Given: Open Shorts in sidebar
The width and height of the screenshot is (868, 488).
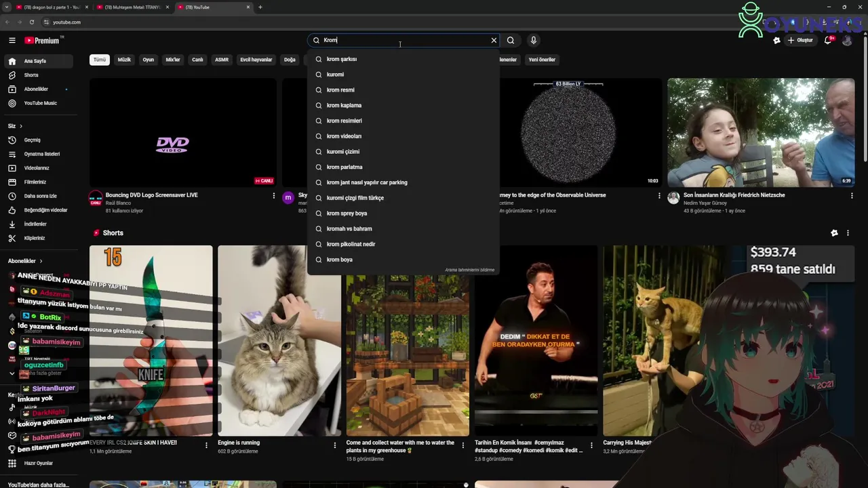Looking at the screenshot, I should click(x=38, y=75).
